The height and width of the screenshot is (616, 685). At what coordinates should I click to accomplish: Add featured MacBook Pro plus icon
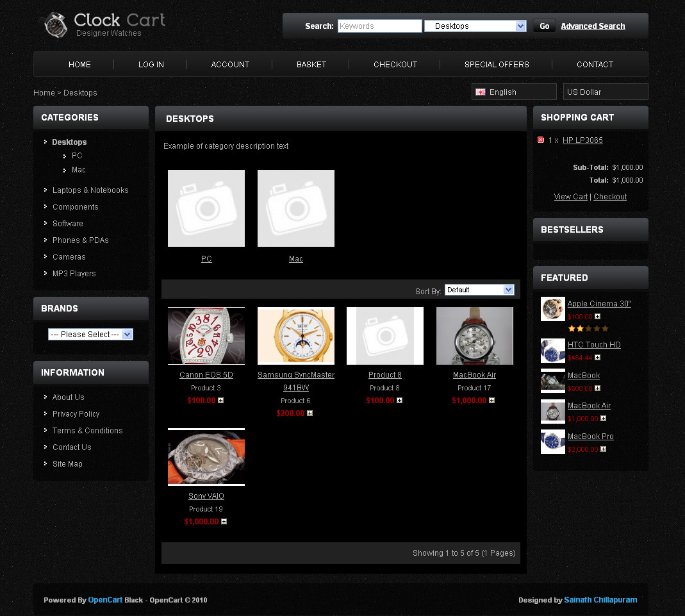(604, 449)
